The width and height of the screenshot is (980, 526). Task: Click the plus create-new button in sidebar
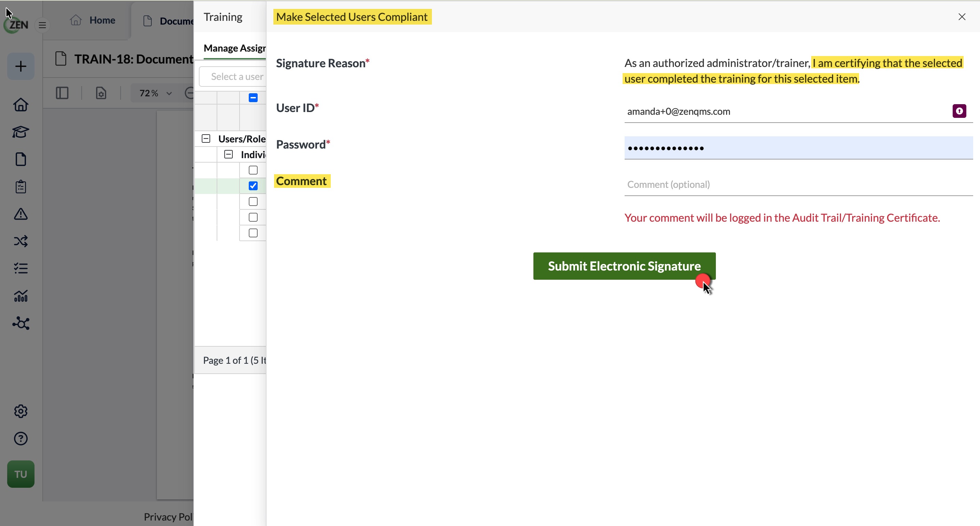tap(21, 66)
